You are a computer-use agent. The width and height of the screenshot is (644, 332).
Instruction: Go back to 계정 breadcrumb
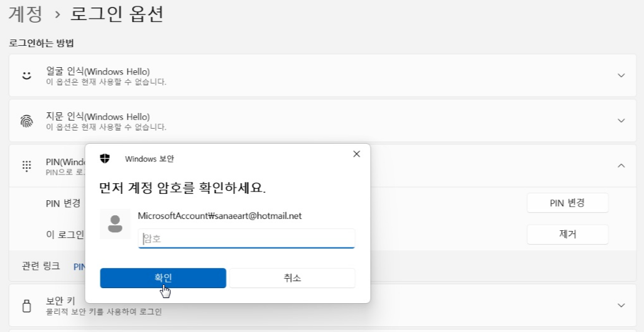(x=26, y=14)
